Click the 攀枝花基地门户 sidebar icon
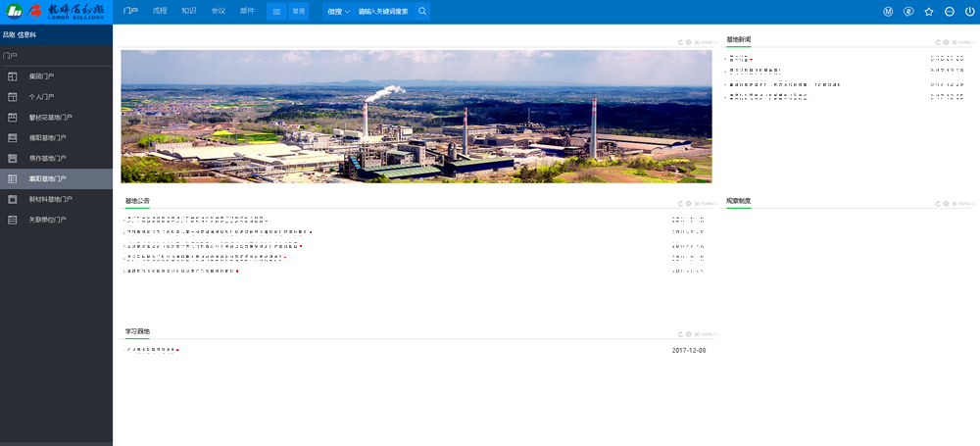 click(x=12, y=118)
